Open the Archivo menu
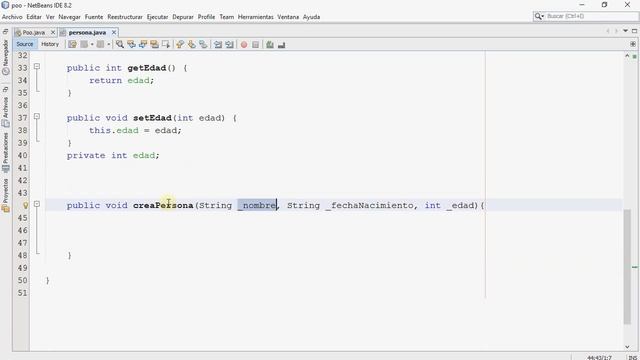640x360 pixels. pyautogui.click(x=12, y=17)
